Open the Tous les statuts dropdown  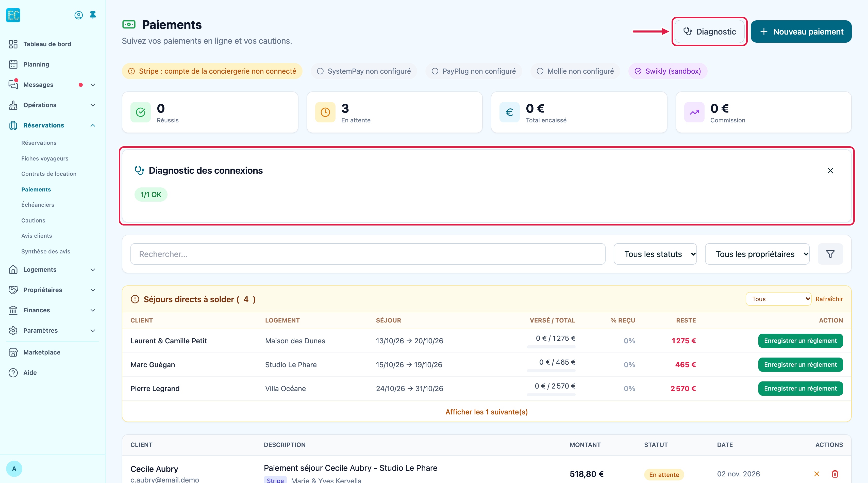[655, 254]
